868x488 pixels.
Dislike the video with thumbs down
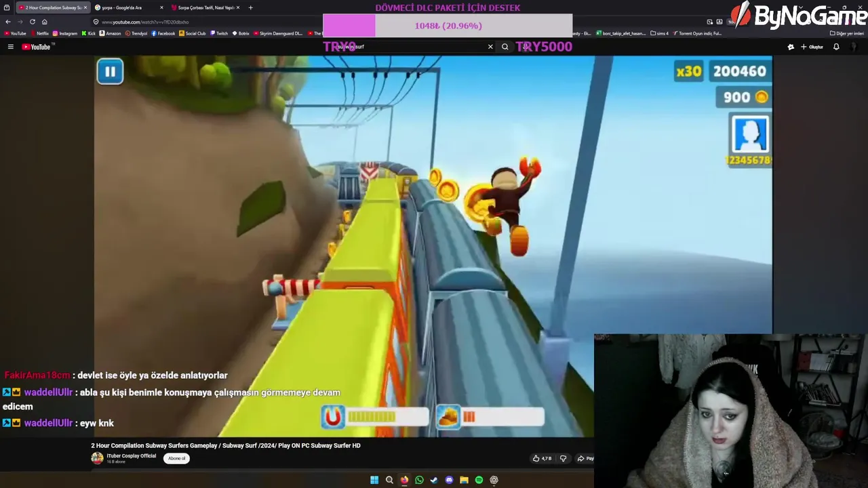tap(563, 458)
